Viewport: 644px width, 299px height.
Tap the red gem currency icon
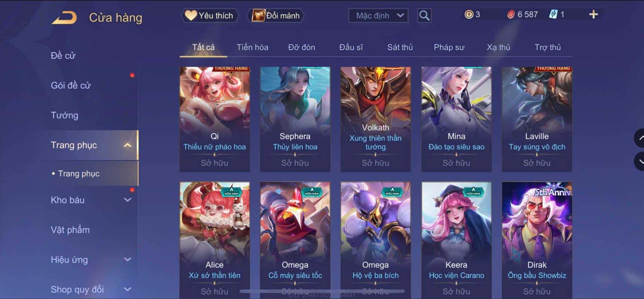(511, 15)
